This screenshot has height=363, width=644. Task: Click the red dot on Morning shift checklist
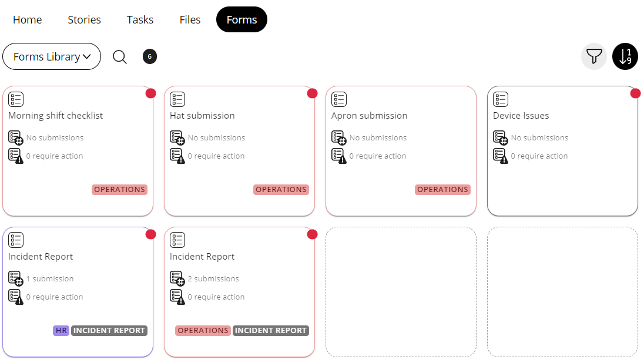(x=151, y=93)
